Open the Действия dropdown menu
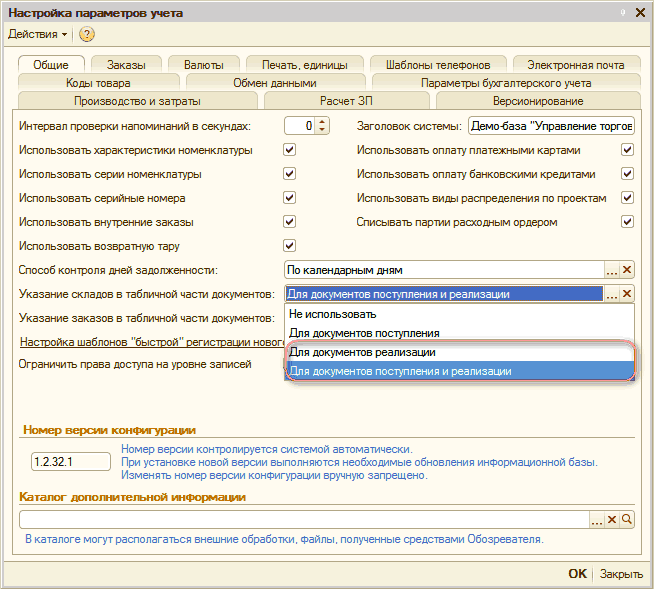The height and width of the screenshot is (589, 654). 38,34
